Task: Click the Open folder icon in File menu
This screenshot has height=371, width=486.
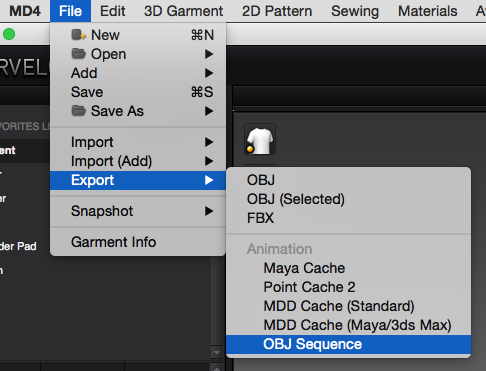Action: [79, 54]
